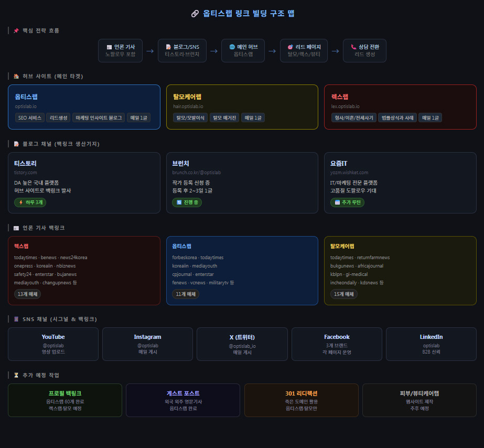Open the 옵티스랩 hub site card title
Image resolution: width=484 pixels, height=448 pixels.
26,97
